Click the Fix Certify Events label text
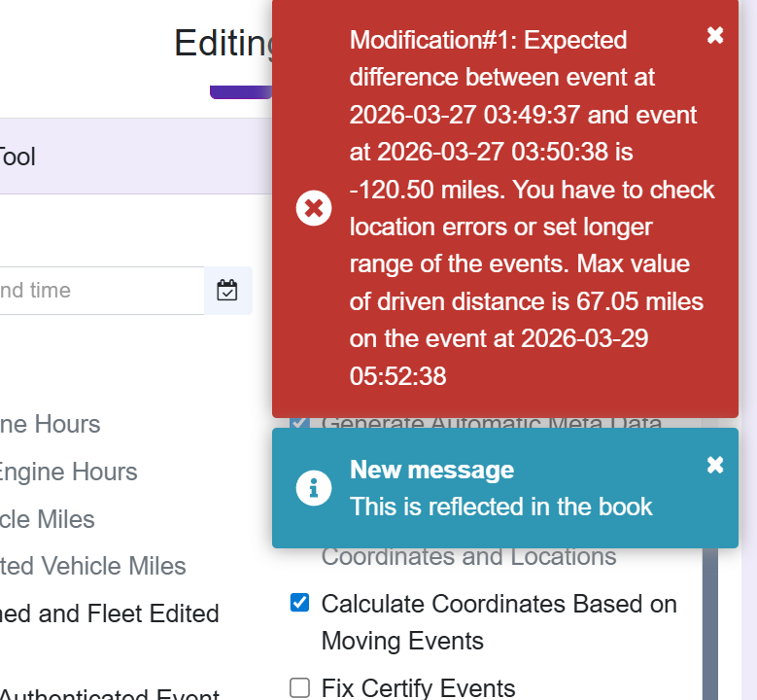 [x=418, y=687]
